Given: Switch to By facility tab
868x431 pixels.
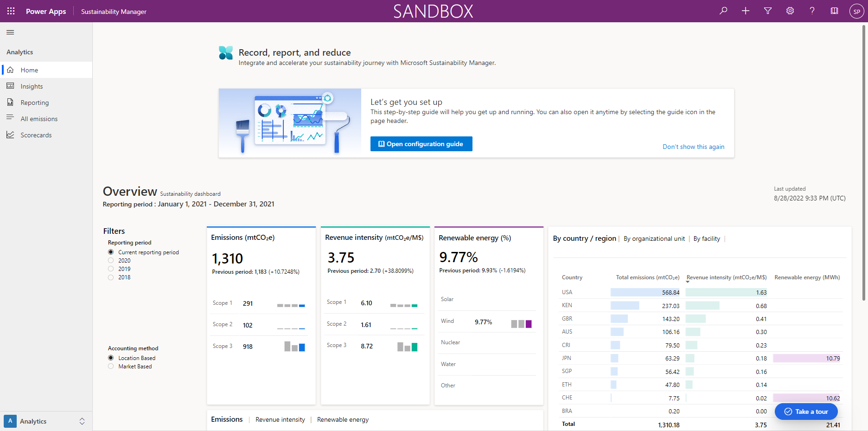Looking at the screenshot, I should (707, 238).
